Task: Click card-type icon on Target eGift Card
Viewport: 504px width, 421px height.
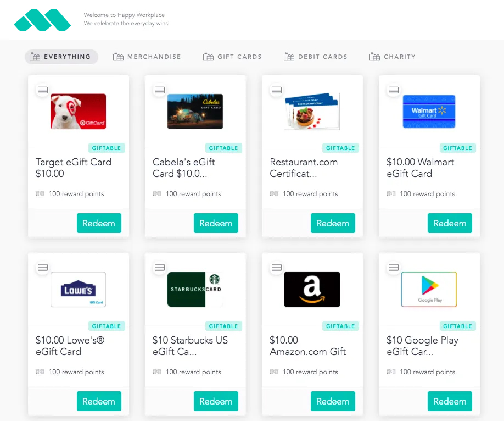Action: coord(43,90)
